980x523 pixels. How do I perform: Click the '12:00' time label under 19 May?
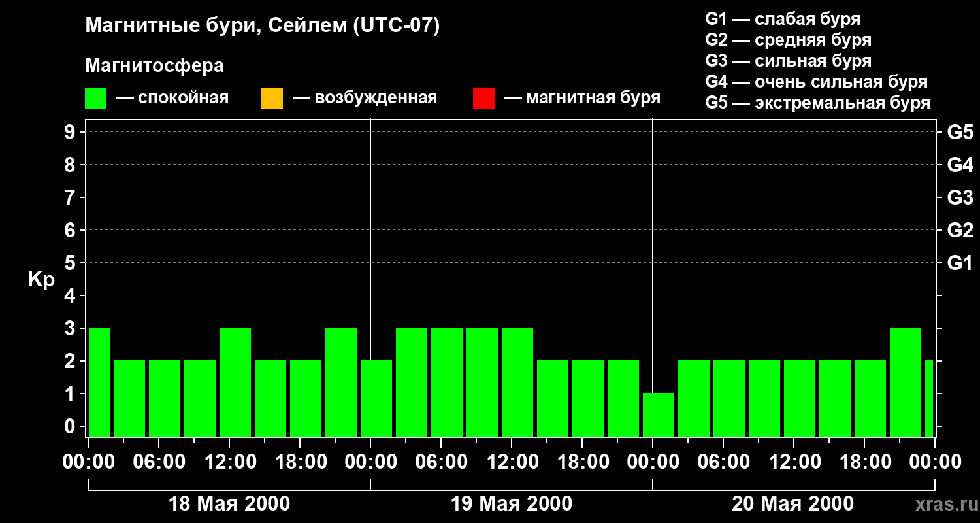(512, 462)
